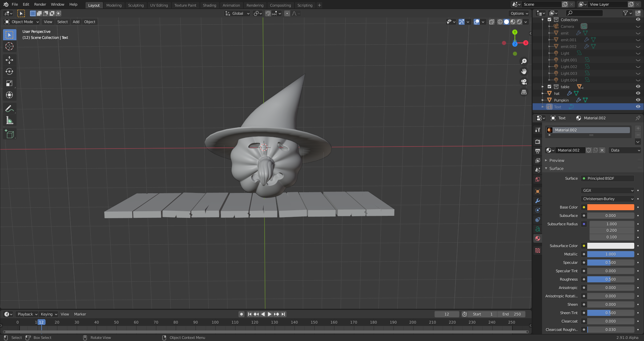Hide the Pumpkin object in outliner

tap(638, 100)
